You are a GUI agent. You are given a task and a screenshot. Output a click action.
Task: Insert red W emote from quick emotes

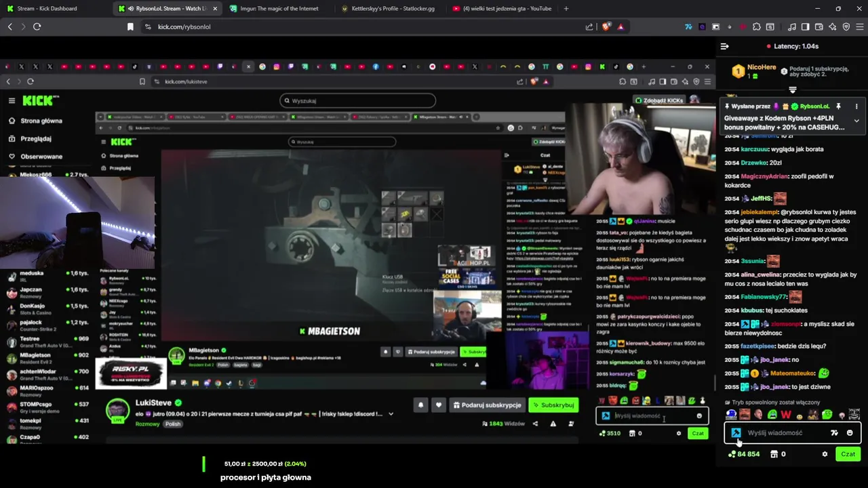tap(785, 415)
